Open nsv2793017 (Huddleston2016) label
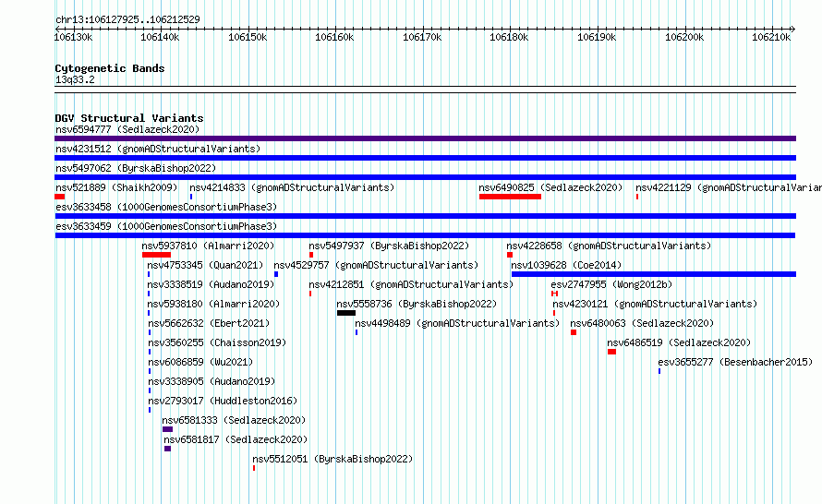Viewport: 822px width, 504px height. (x=223, y=401)
